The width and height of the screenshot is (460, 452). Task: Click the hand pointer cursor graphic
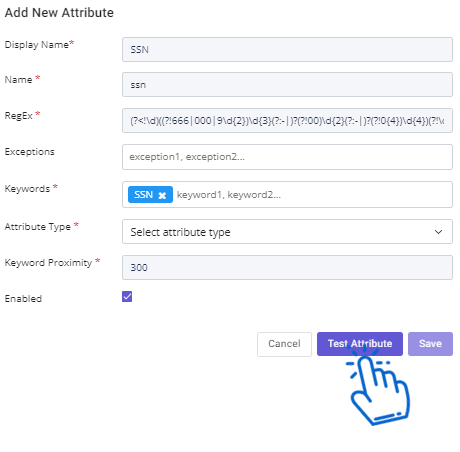pos(379,384)
